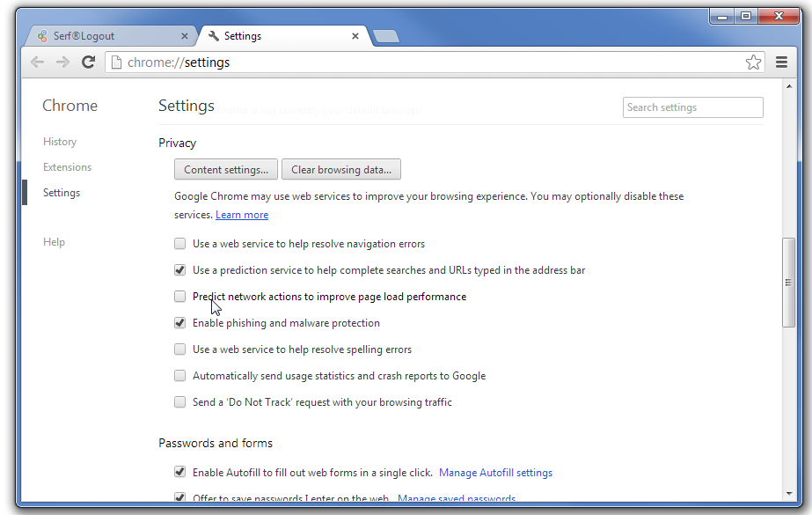Select Settings in the Chrome sidebar
The image size is (812, 515).
point(62,193)
